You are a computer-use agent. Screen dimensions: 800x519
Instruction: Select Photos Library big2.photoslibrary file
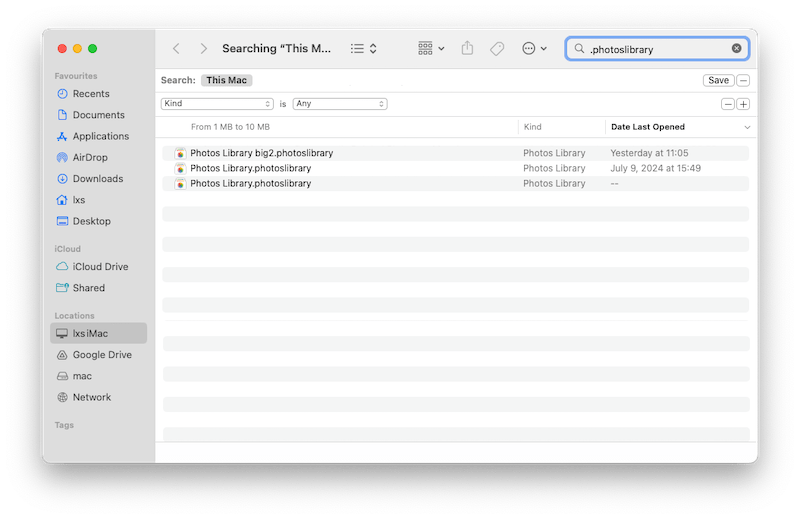(x=261, y=153)
